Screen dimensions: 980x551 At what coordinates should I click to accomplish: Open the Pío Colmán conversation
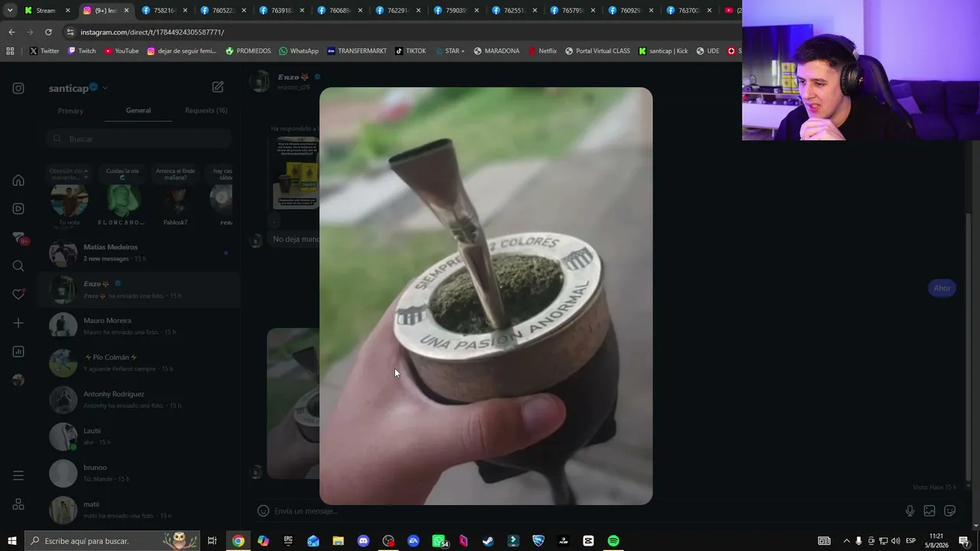pyautogui.click(x=139, y=363)
